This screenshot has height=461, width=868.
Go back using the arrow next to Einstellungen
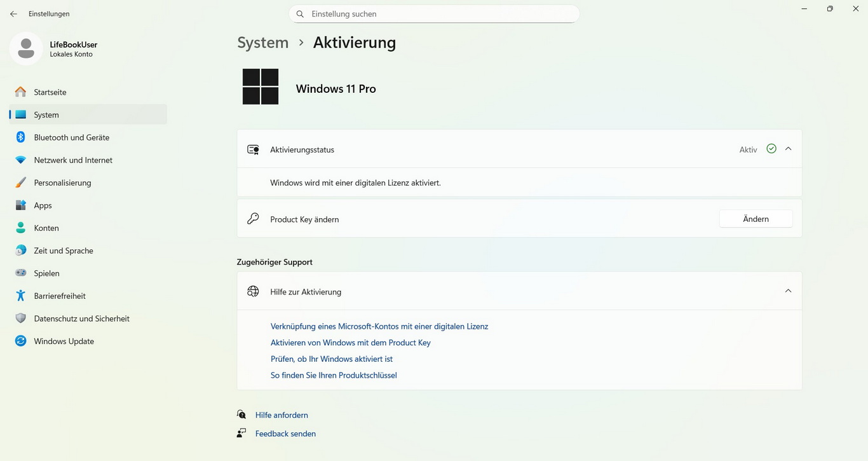[13, 14]
